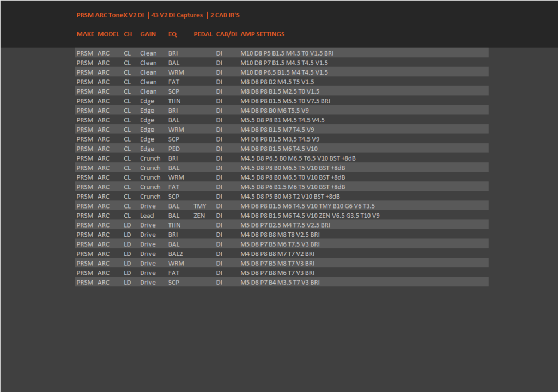The image size is (558, 392).
Task: Click the ZEN pedal cell
Action: tap(199, 216)
